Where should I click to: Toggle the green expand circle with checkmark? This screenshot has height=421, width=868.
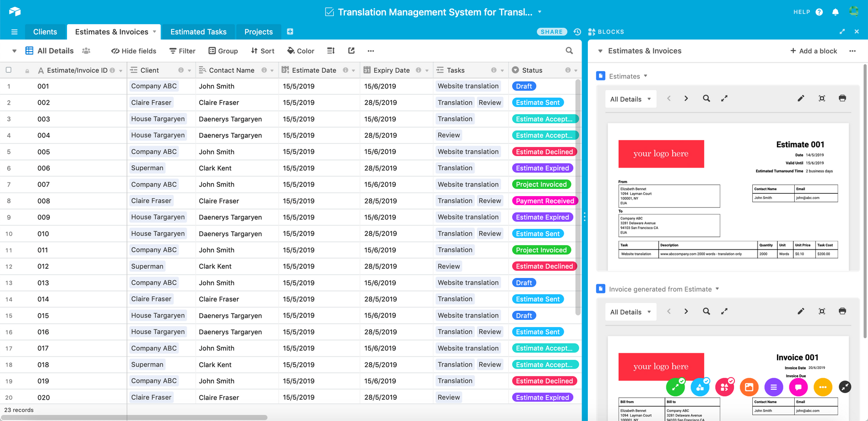(x=675, y=387)
